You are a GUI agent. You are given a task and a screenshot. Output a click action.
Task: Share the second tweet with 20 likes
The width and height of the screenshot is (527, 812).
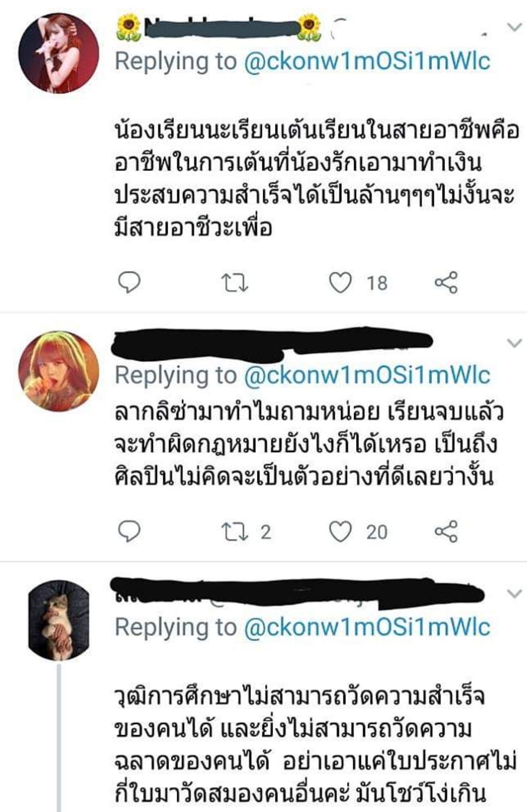[446, 531]
